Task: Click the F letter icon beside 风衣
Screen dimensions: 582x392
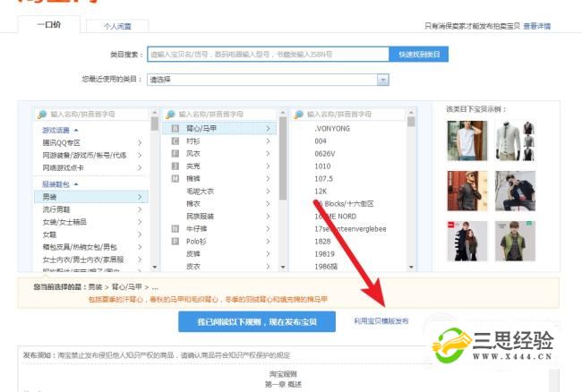Action: tap(176, 154)
